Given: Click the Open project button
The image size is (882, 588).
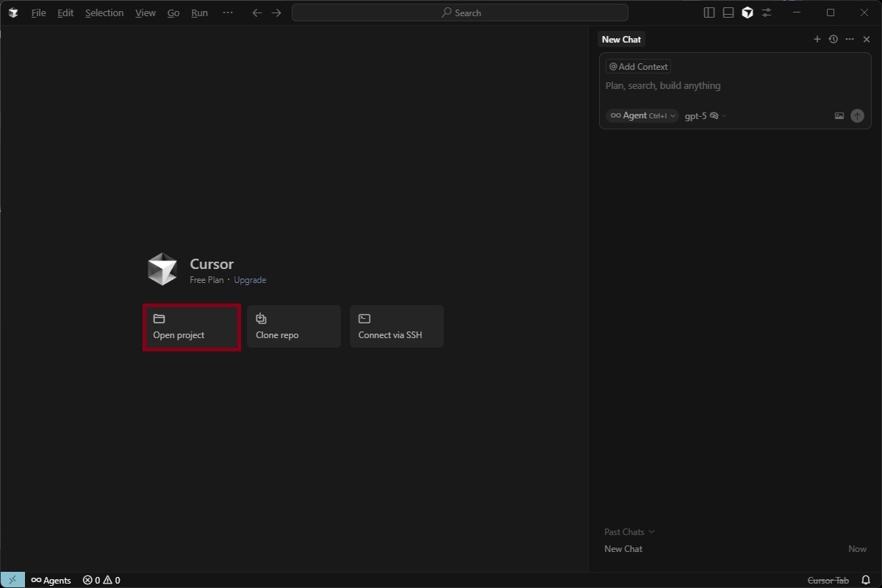Looking at the screenshot, I should click(192, 326).
